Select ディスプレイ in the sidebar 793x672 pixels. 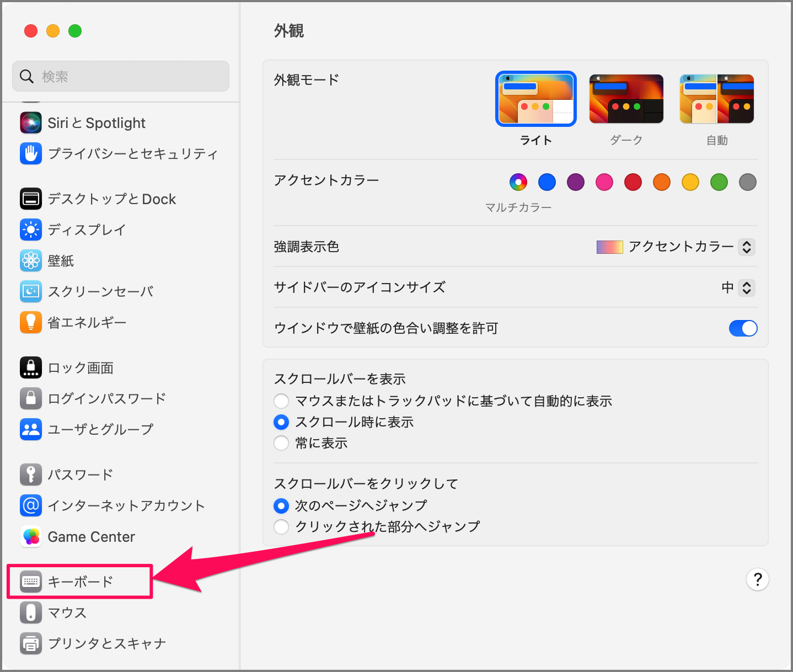(x=87, y=230)
